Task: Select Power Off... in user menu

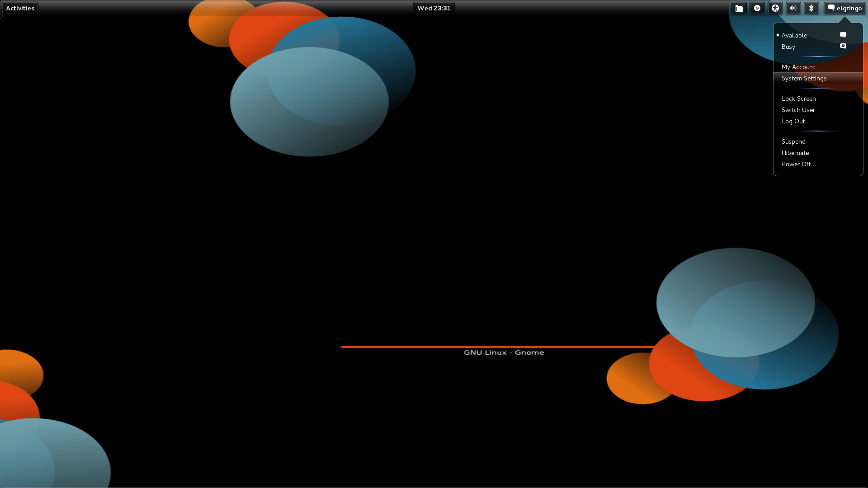Action: tap(818, 164)
